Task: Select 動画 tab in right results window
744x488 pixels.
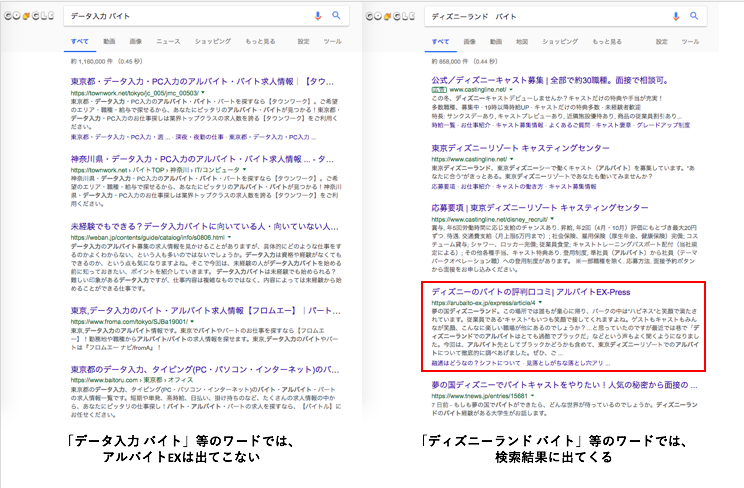Action: pos(496,42)
